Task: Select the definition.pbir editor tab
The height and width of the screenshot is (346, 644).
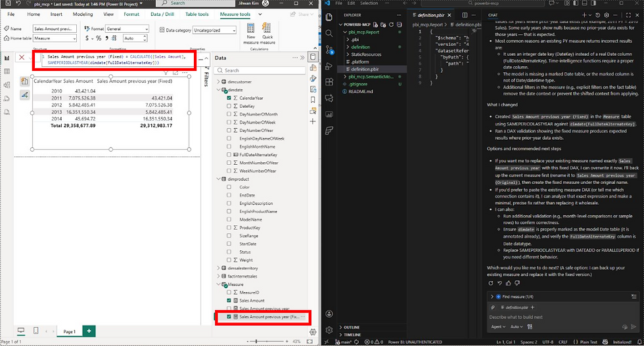Action: (x=431, y=15)
